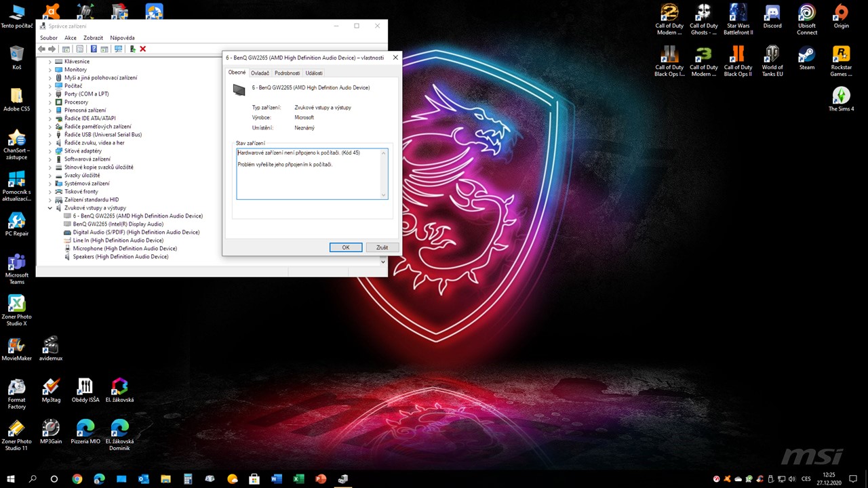This screenshot has width=868, height=488.
Task: Expand the Síťové adaptéry category
Action: (x=50, y=151)
